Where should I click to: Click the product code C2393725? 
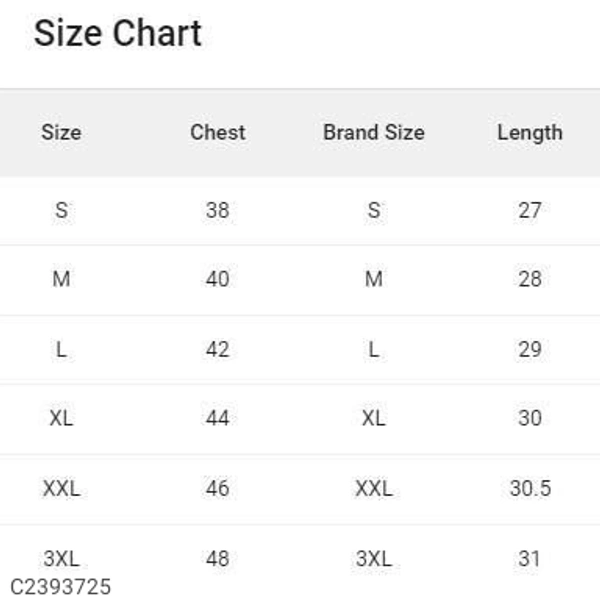(x=61, y=586)
